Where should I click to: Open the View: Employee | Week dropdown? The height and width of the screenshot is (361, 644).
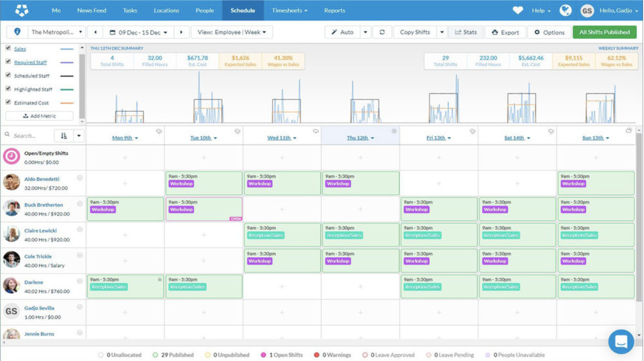[232, 32]
